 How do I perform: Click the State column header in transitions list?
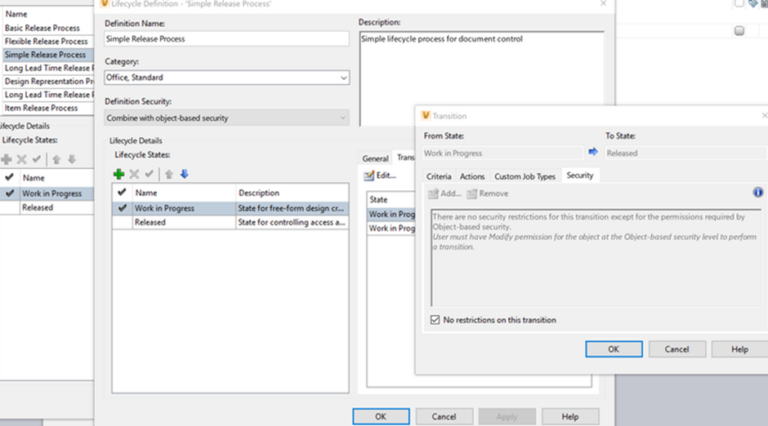391,200
